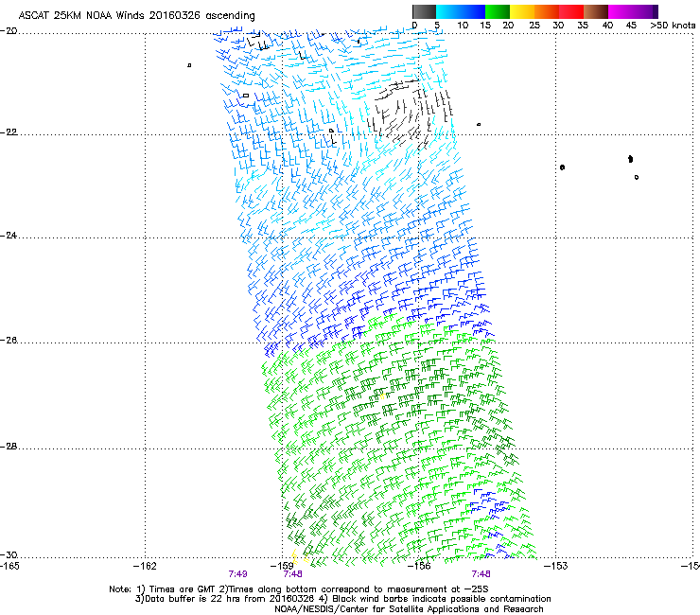The width and height of the screenshot is (700, 615).
Task: Click the latitude label '-30'
Action: click(x=9, y=554)
